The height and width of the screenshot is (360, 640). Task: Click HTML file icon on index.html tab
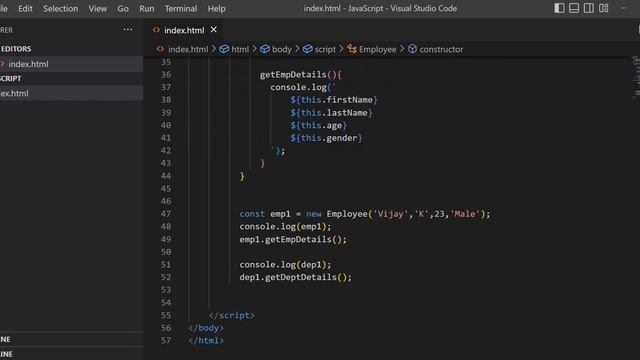[x=156, y=30]
